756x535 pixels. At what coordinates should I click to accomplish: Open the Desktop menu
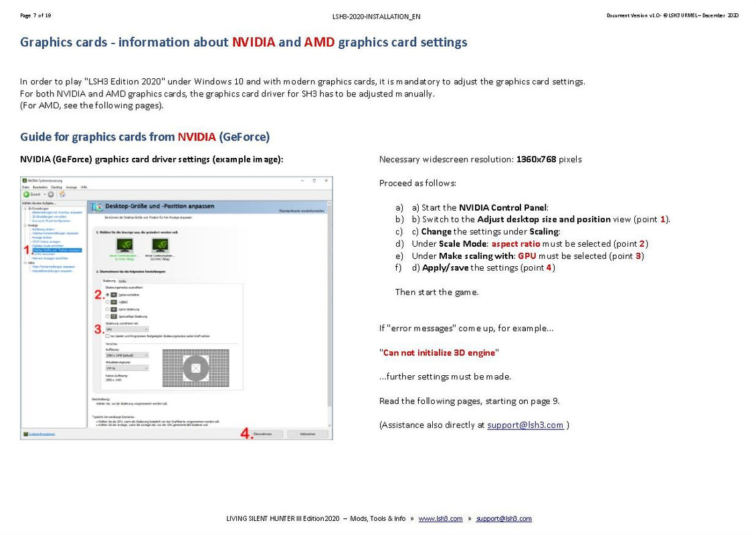[56, 187]
